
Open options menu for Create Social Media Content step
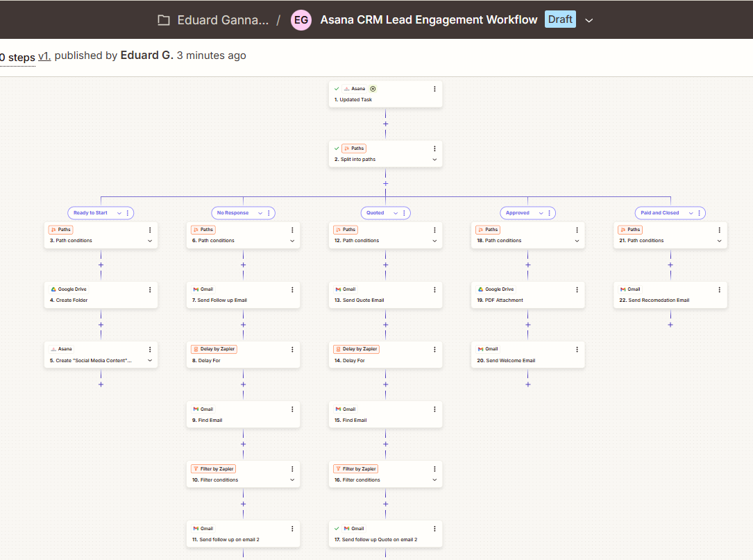pos(150,350)
